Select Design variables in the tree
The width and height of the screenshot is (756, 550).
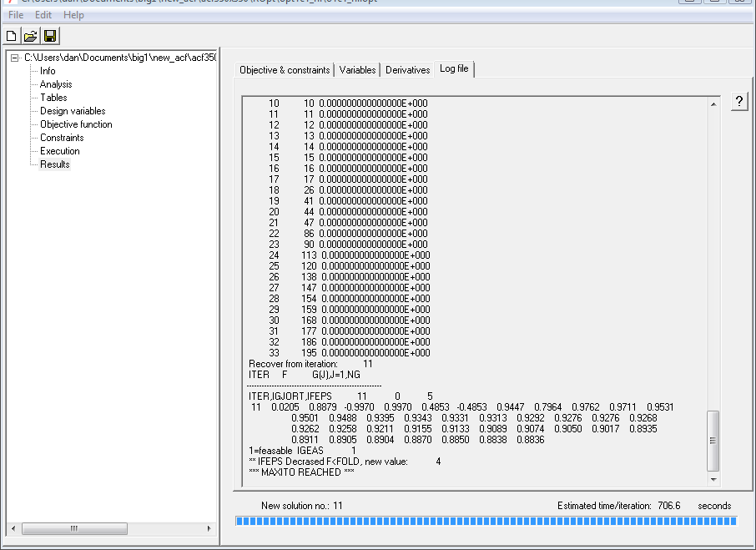[73, 111]
